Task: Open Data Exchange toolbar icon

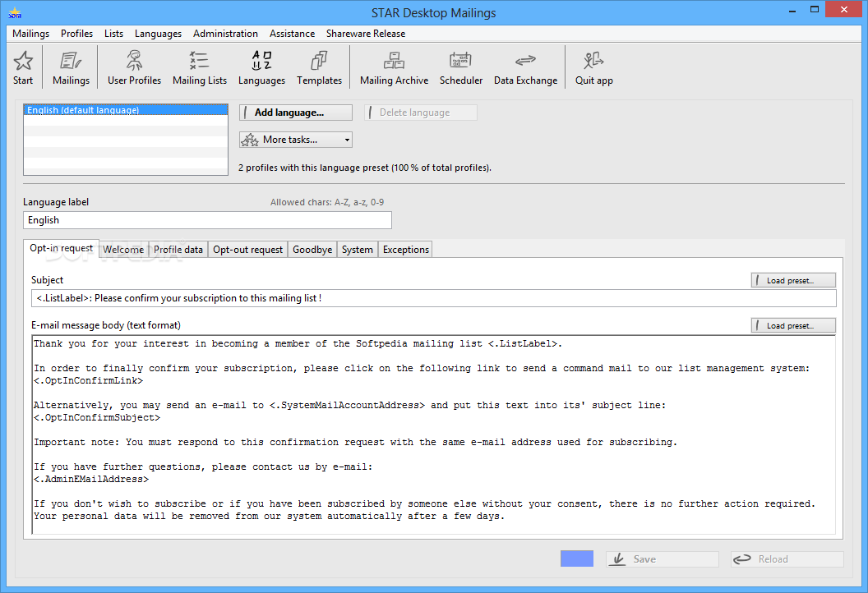Action: tap(525, 67)
